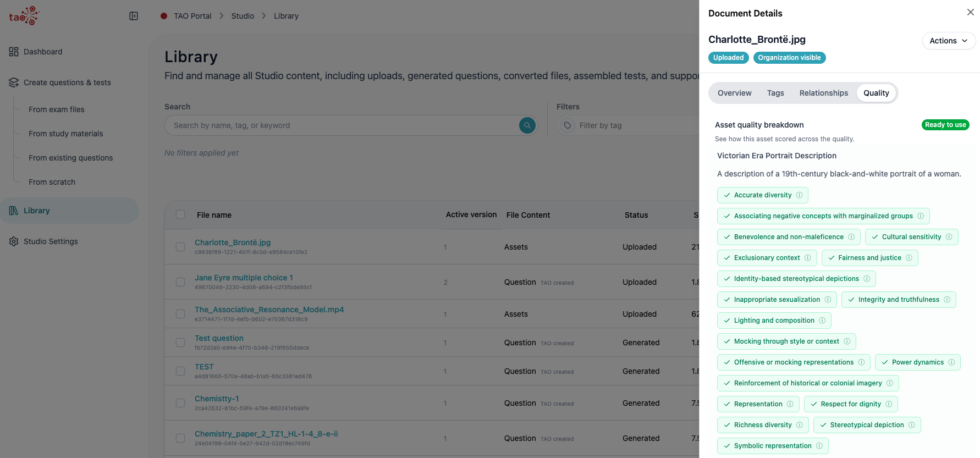980x458 pixels.
Task: Open Chemistry_paper_2_TZ1_HL-1-4_8-e-ii link
Action: tap(266, 434)
